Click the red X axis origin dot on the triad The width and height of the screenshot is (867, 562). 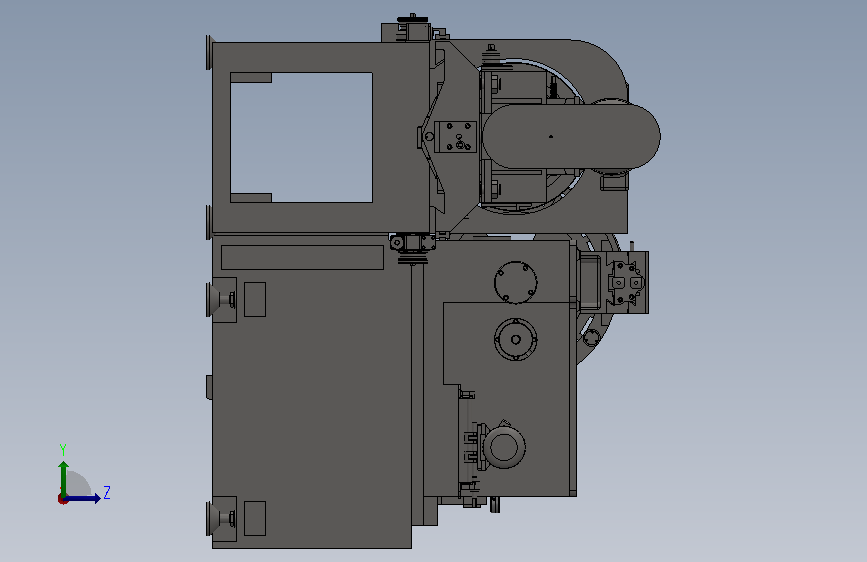pos(62,499)
